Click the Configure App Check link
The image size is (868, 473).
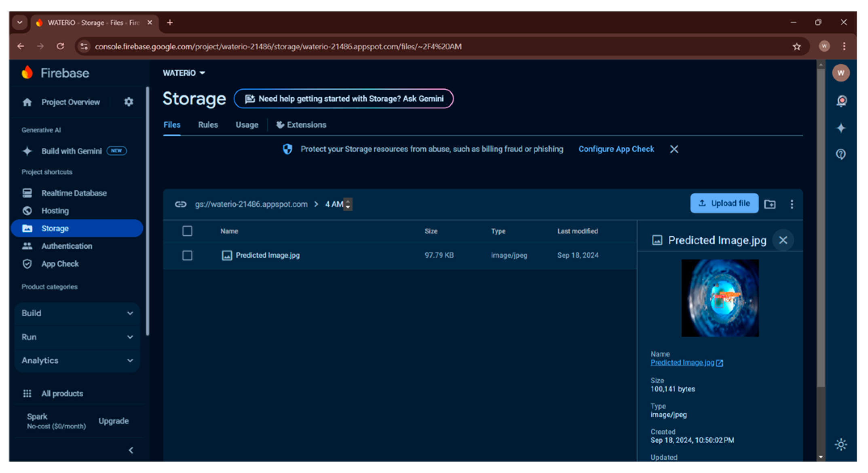(x=616, y=149)
